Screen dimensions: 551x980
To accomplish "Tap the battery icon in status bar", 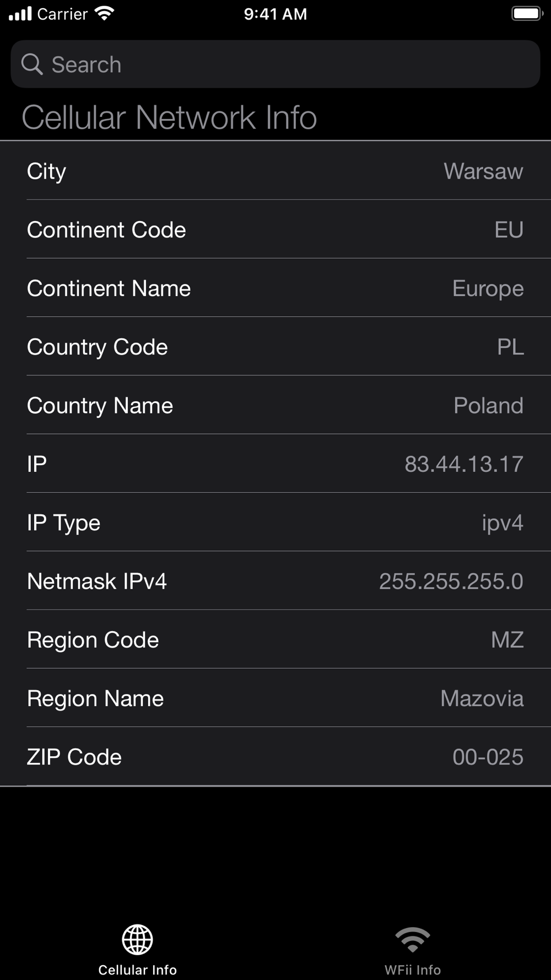I will (527, 14).
